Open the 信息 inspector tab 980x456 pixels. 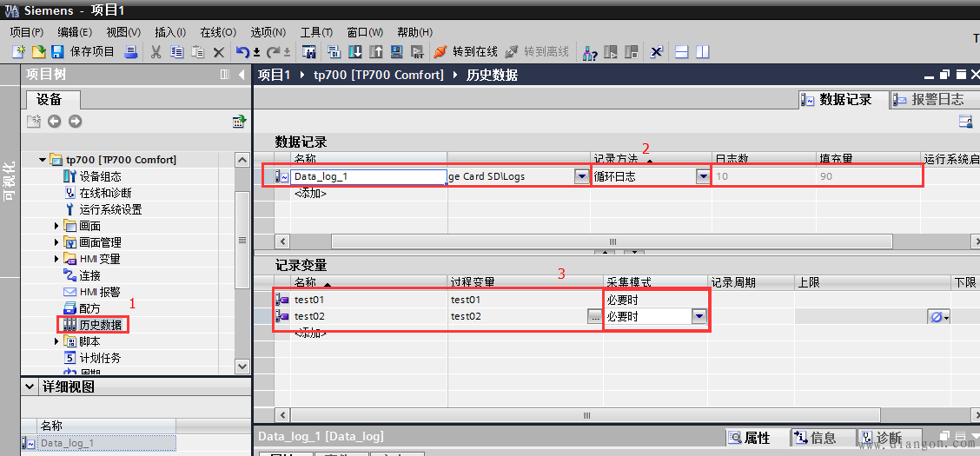pyautogui.click(x=823, y=438)
